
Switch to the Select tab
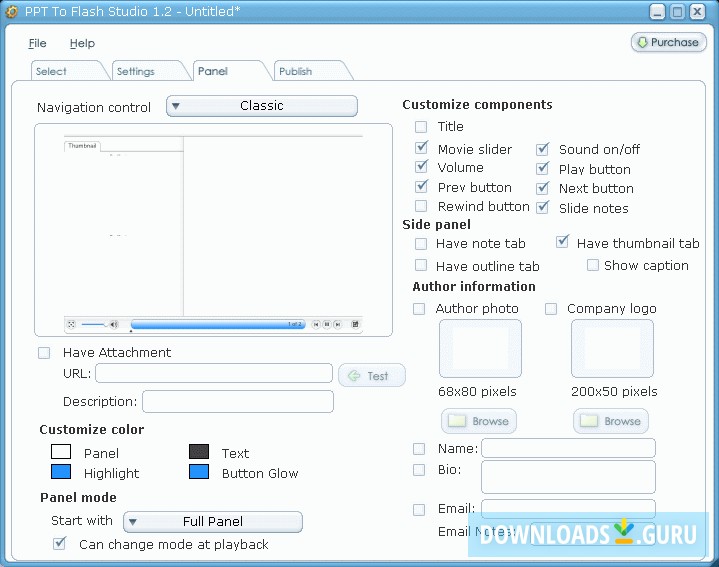(69, 71)
